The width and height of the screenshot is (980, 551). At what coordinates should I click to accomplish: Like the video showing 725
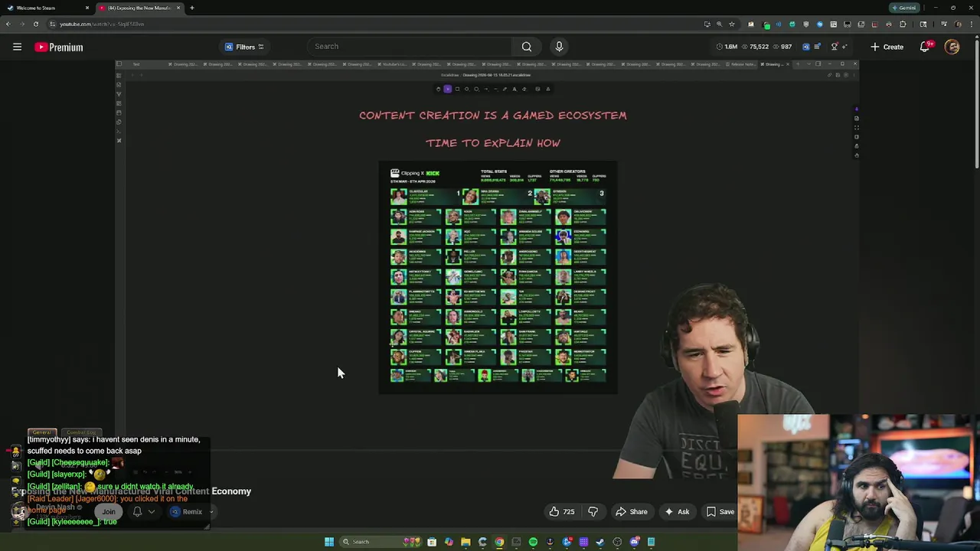[561, 512]
